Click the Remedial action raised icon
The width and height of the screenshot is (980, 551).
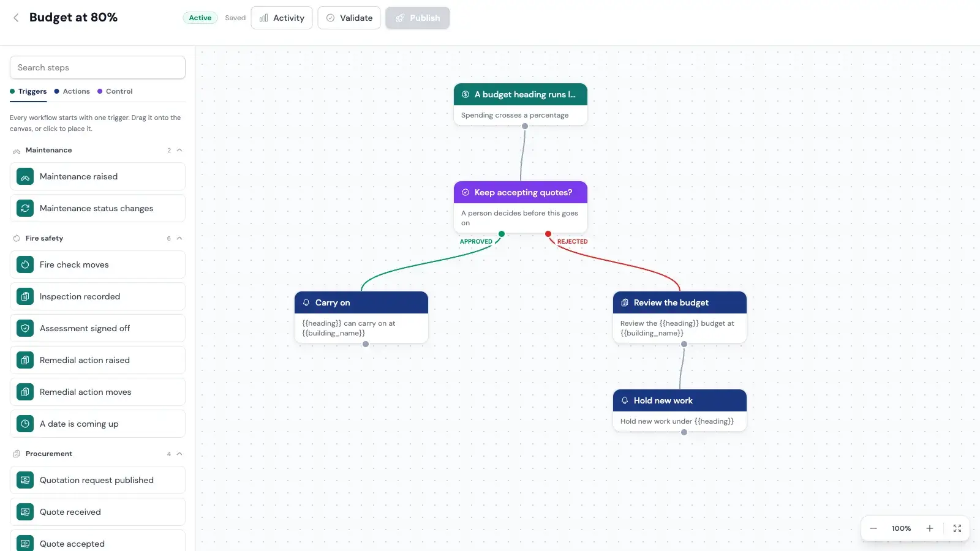tap(25, 360)
